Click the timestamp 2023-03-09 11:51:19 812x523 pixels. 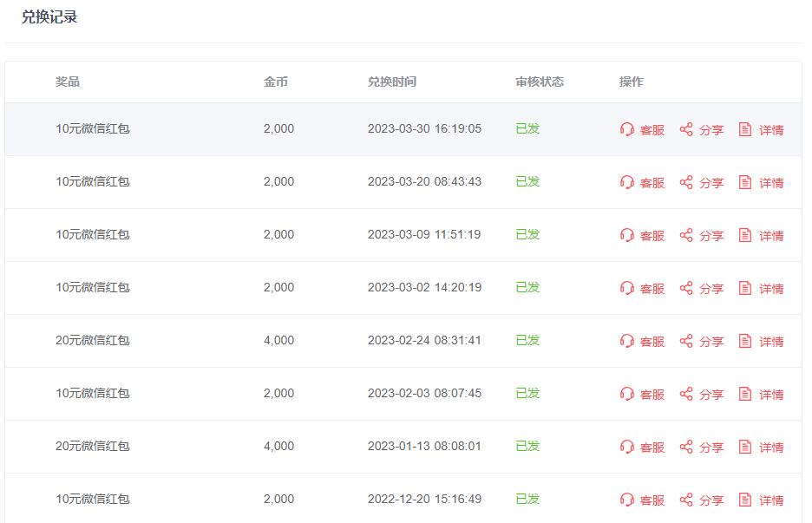(424, 234)
